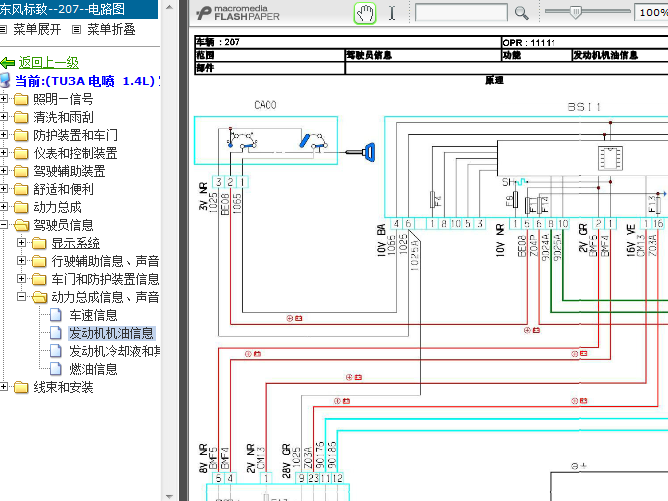This screenshot has width=668, height=501.
Task: Expand the 清洗和雨刮 folder
Action: (4, 117)
